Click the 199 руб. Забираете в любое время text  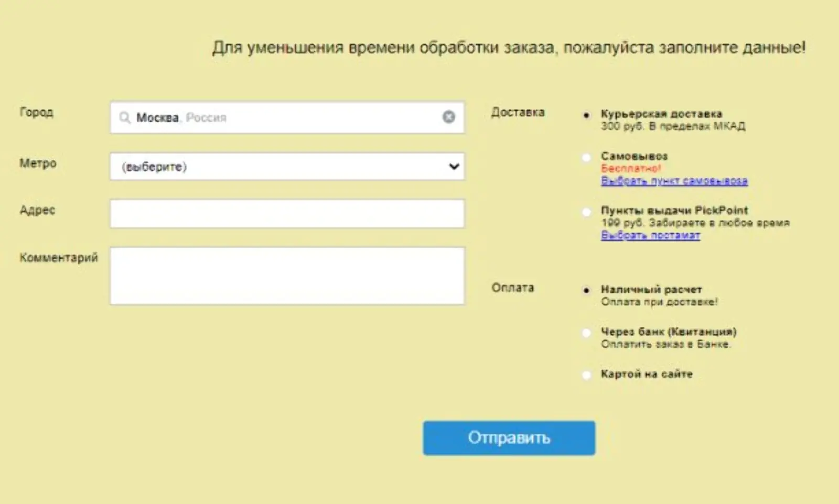695,223
